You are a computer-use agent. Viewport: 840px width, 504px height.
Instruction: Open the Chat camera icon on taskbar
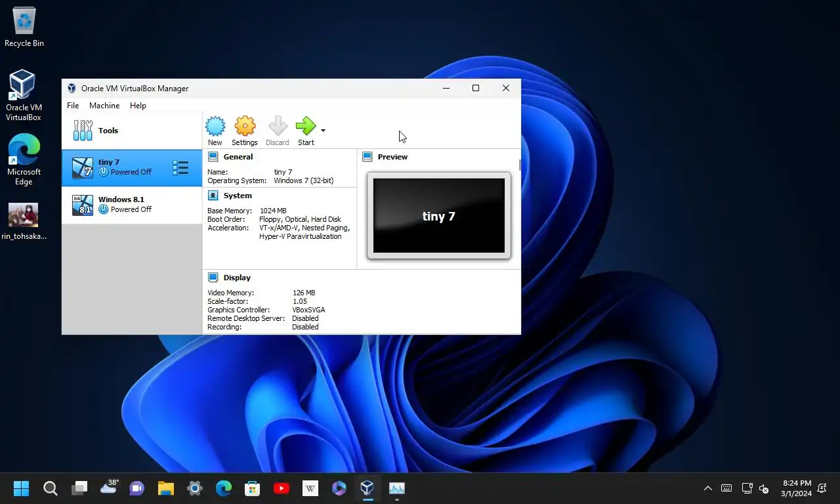(x=137, y=488)
